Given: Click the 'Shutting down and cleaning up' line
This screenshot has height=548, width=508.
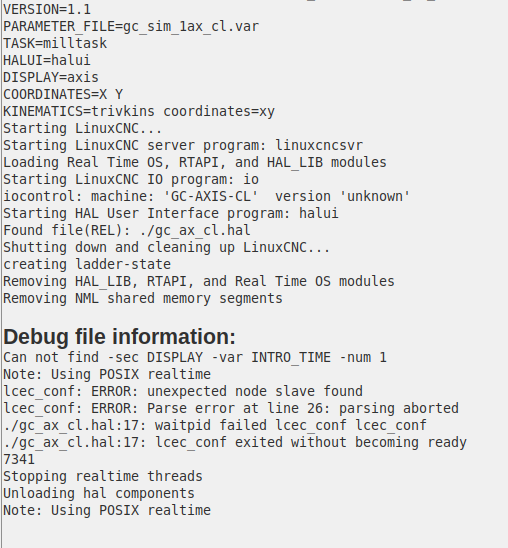Looking at the screenshot, I should [x=167, y=247].
